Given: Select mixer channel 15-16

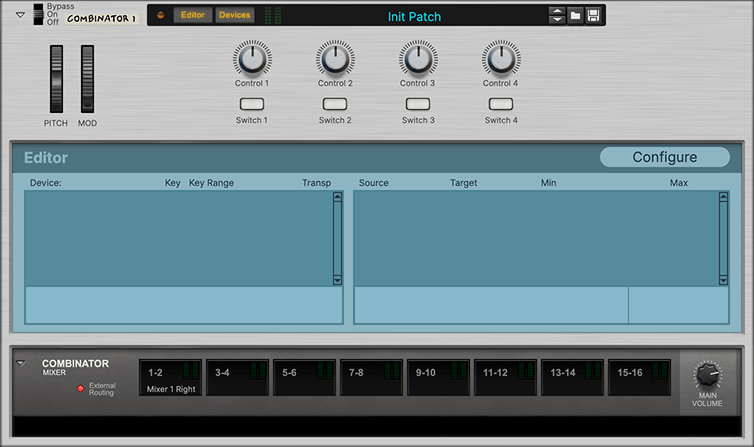Looking at the screenshot, I should [639, 378].
